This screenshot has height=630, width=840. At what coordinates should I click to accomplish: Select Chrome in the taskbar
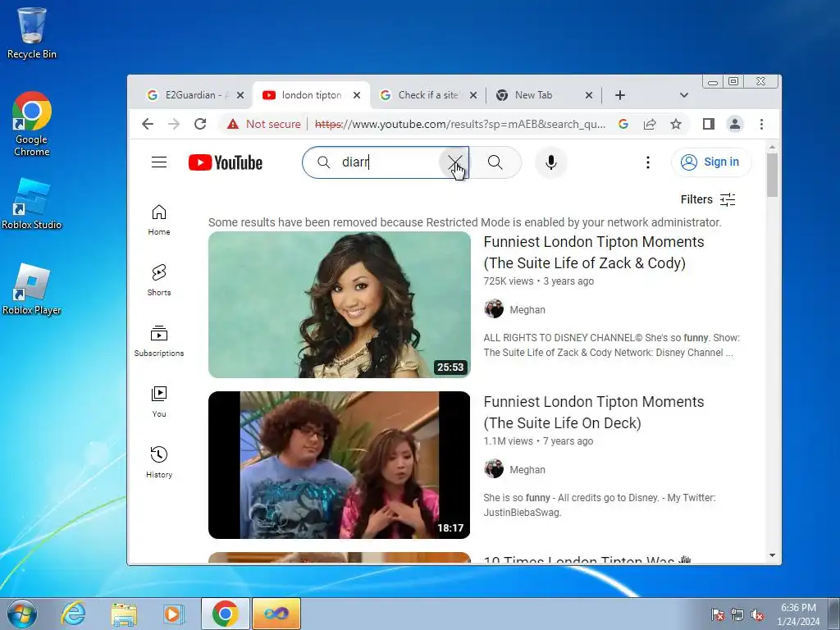225,614
